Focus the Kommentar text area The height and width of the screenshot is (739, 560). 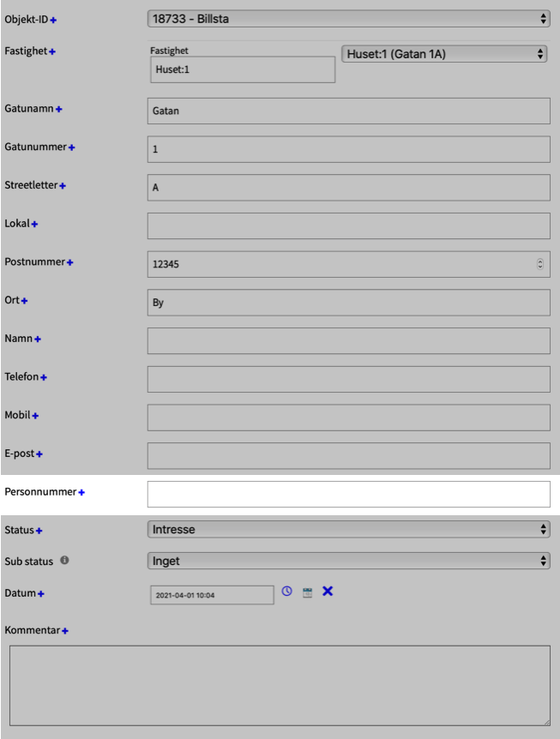[x=280, y=686]
